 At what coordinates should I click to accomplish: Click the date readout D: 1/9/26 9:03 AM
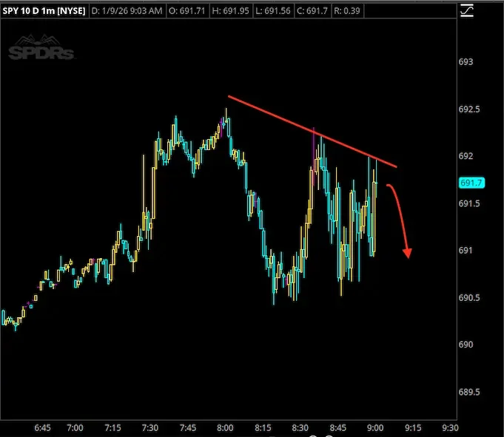point(127,11)
